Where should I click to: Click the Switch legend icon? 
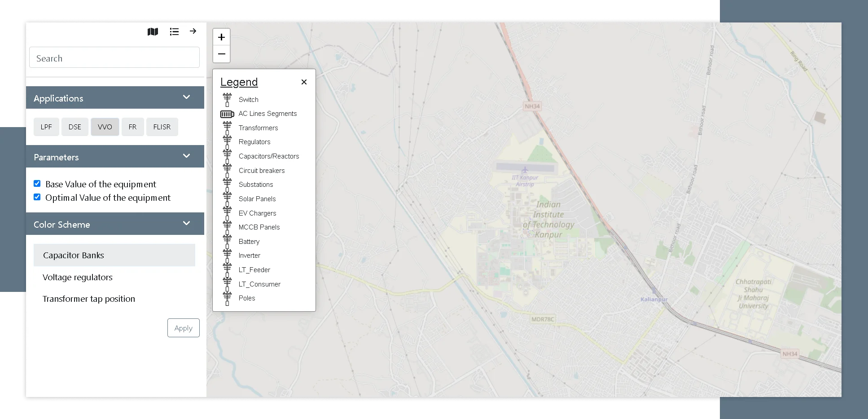pyautogui.click(x=227, y=100)
